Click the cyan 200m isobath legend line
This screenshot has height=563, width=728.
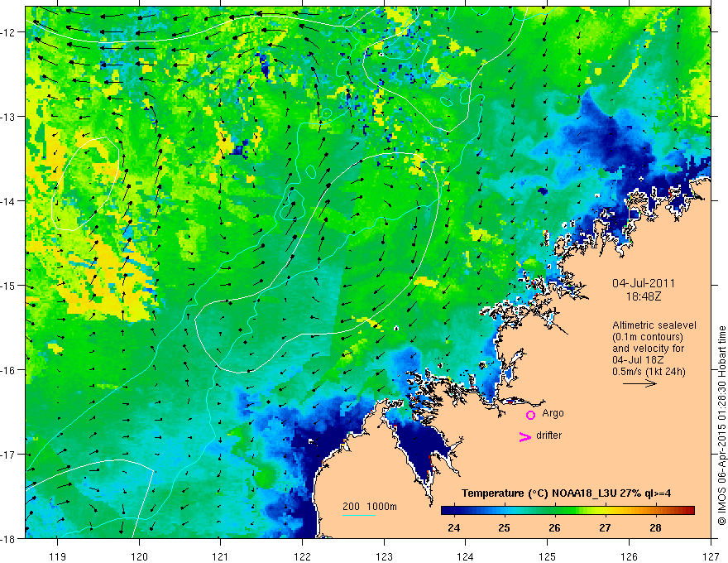click(358, 515)
